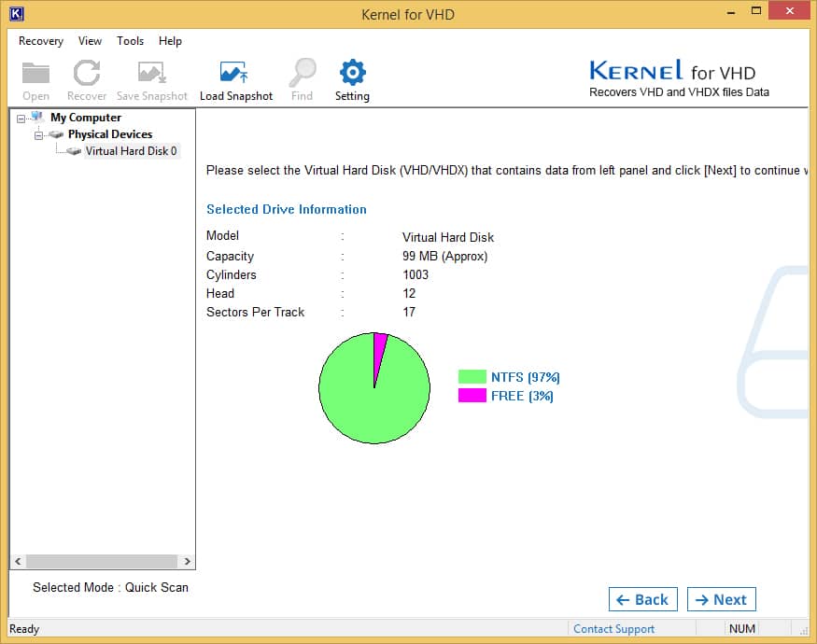This screenshot has height=644, width=817.
Task: Click the Load Snapshot toolbar icon
Action: [235, 74]
